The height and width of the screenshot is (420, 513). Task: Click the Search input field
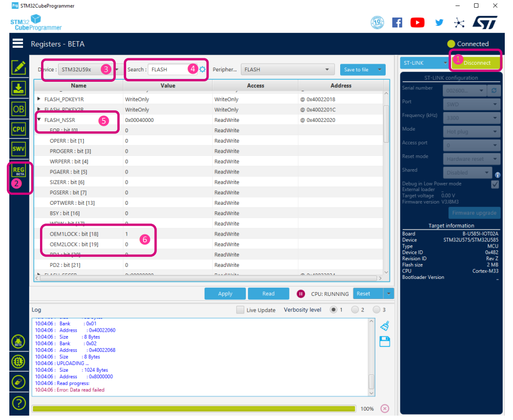(x=165, y=70)
